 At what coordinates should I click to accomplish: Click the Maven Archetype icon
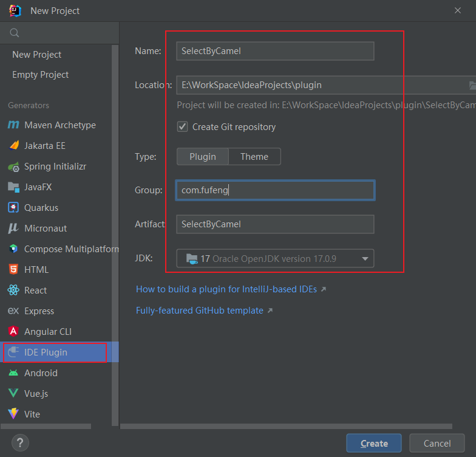(13, 125)
